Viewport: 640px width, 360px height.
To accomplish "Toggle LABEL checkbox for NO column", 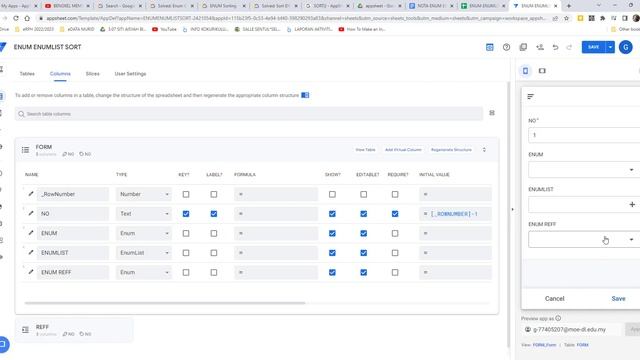I will pos(213,214).
